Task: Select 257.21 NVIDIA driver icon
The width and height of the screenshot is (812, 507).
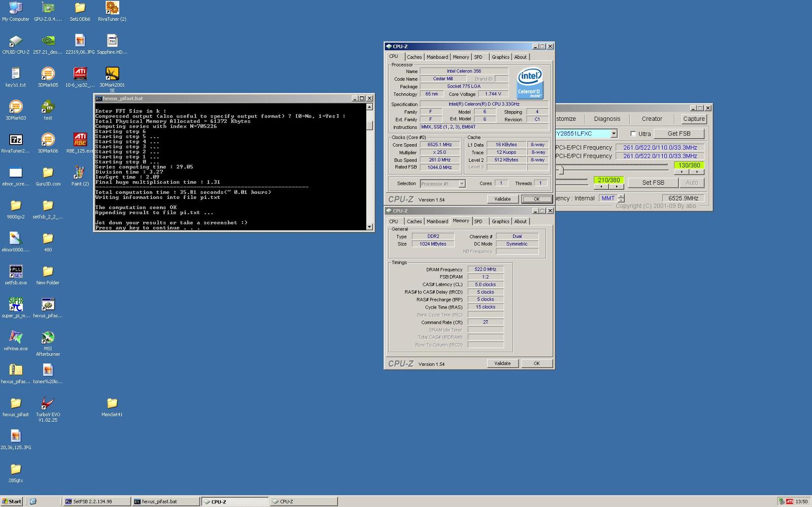Action: 48,45
